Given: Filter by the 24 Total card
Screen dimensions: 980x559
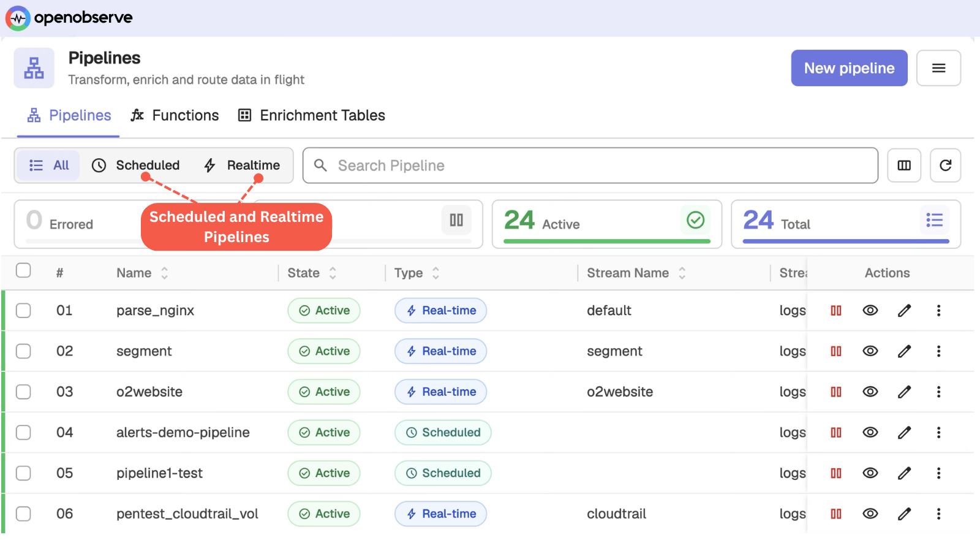Looking at the screenshot, I should click(x=846, y=224).
